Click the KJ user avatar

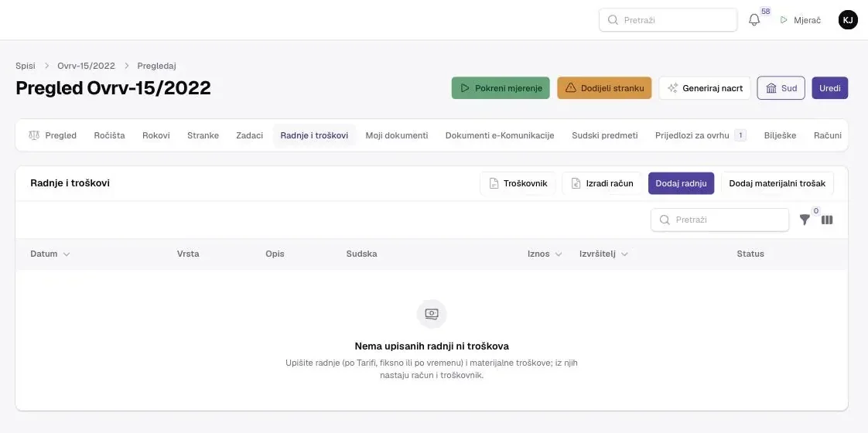click(x=848, y=20)
